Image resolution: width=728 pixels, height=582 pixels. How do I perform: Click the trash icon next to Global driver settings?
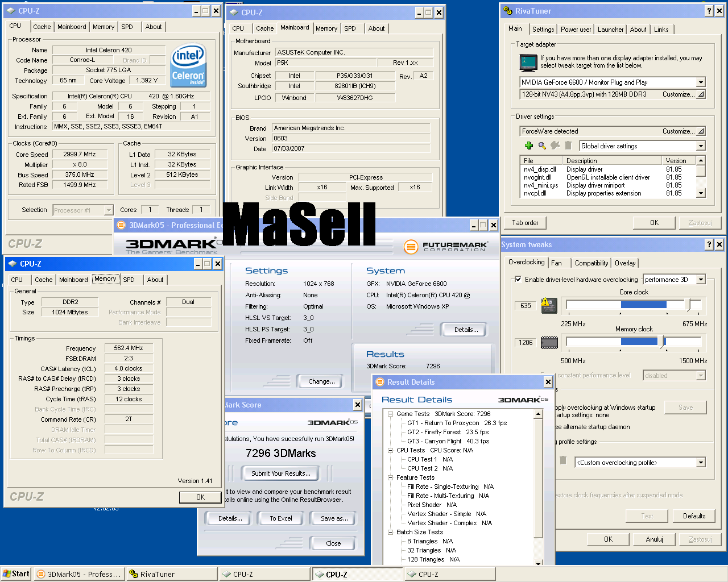(568, 145)
